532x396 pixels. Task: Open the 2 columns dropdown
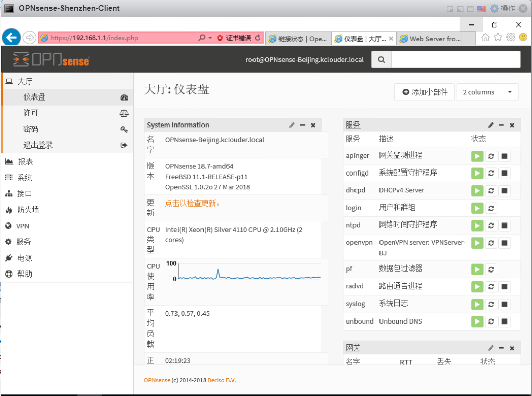[487, 92]
